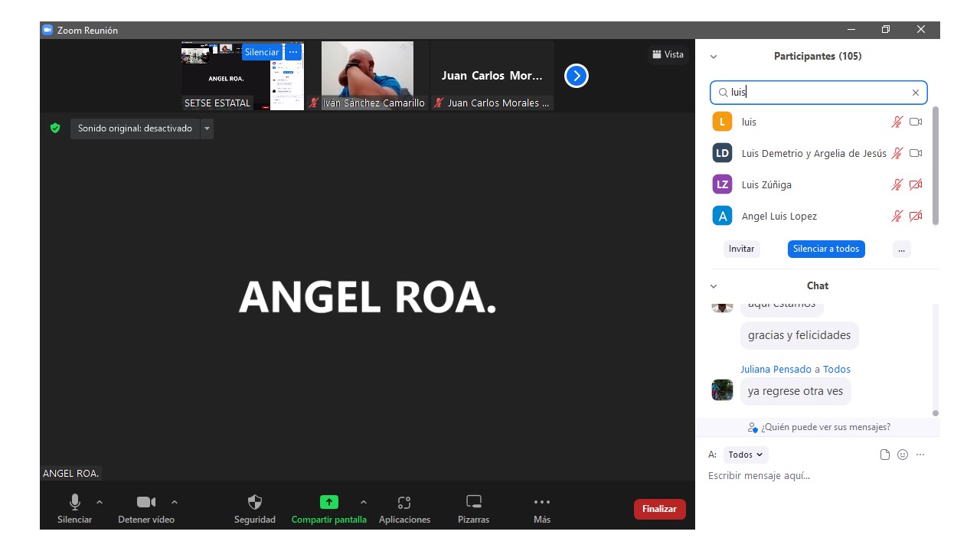Select Juan Carlos Morales video thumbnail
The height and width of the screenshot is (551, 980).
pos(492,76)
